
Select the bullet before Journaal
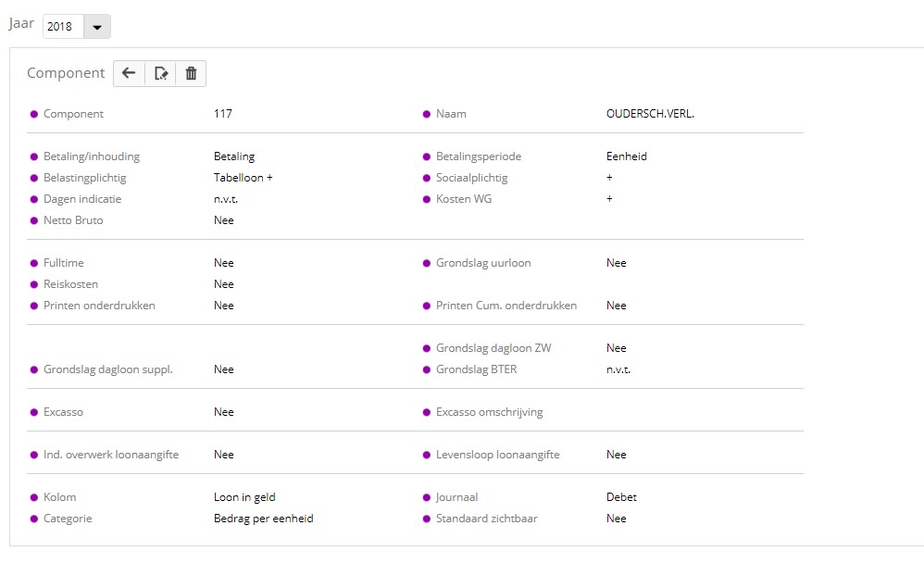tap(427, 497)
